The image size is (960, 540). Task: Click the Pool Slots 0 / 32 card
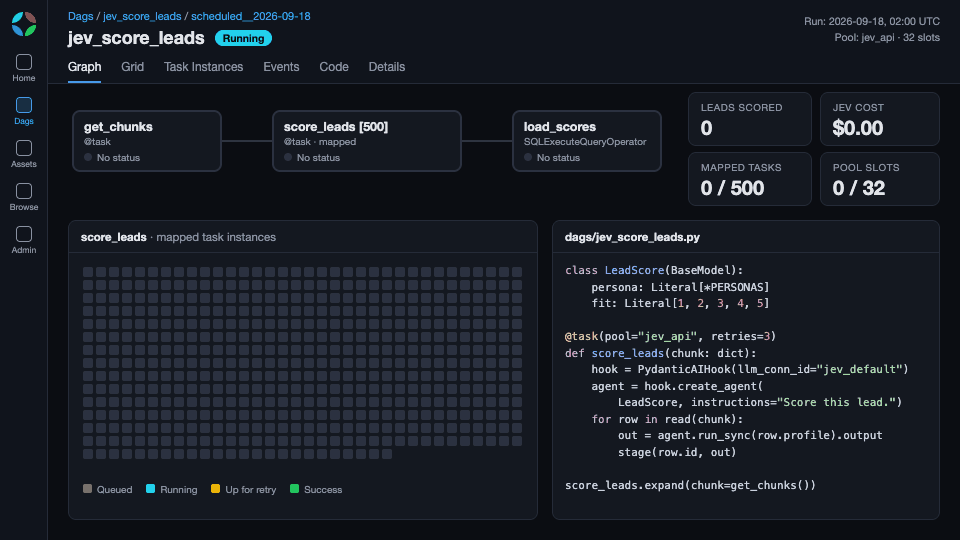point(880,179)
